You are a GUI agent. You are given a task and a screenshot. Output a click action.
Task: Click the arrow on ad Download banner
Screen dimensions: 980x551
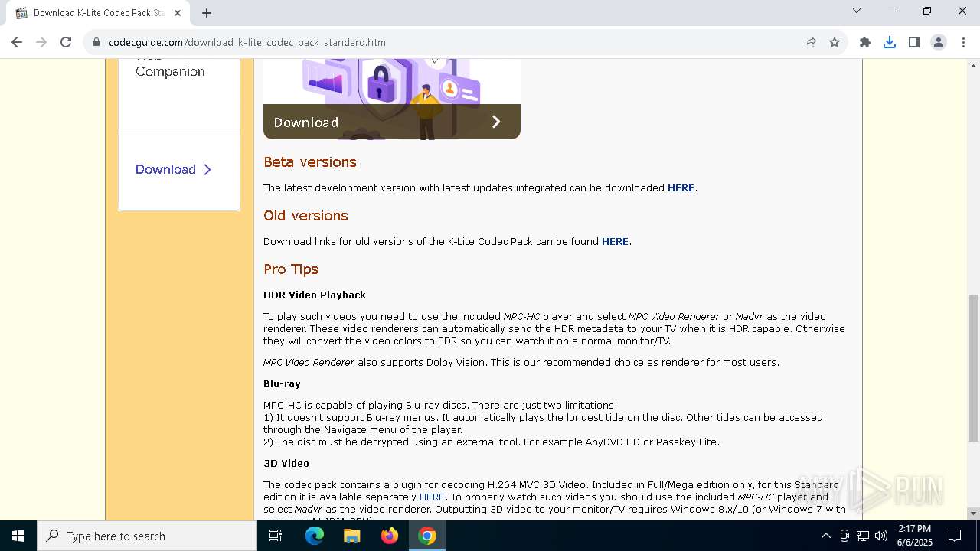(x=496, y=122)
